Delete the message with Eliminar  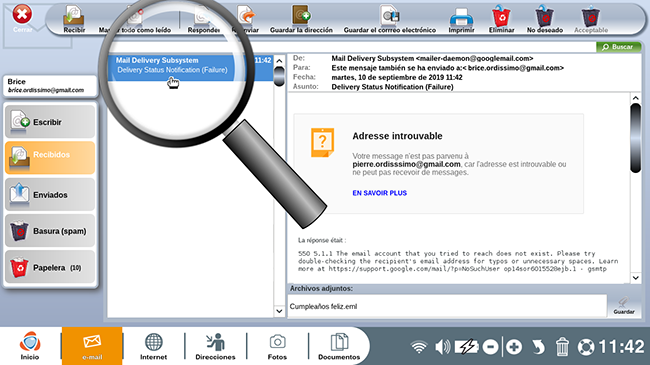tap(501, 19)
